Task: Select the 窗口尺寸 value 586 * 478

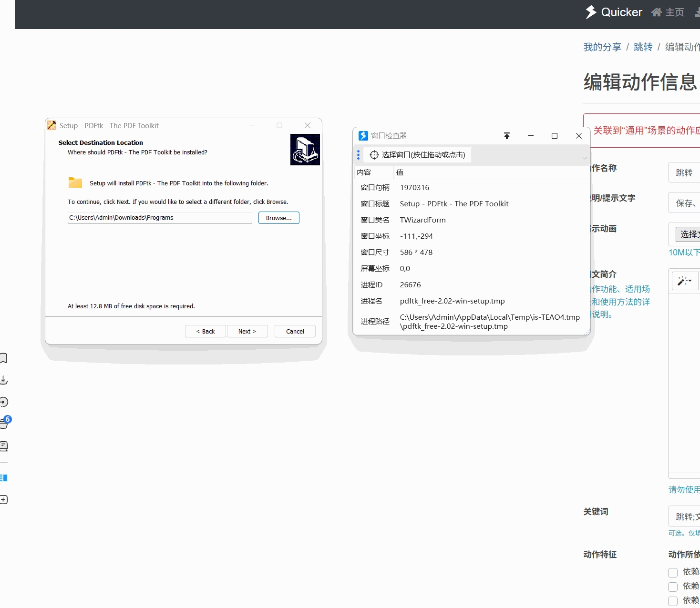Action: point(416,253)
